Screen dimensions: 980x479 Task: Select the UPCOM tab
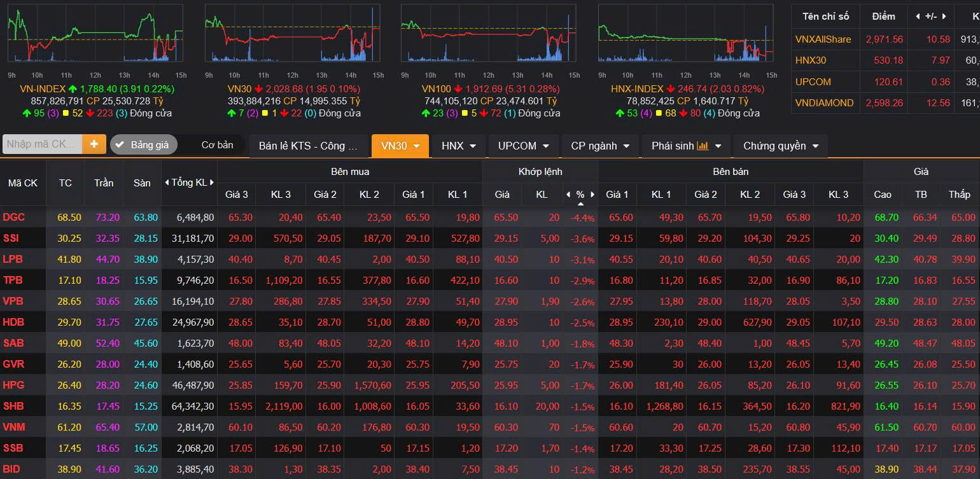click(524, 146)
